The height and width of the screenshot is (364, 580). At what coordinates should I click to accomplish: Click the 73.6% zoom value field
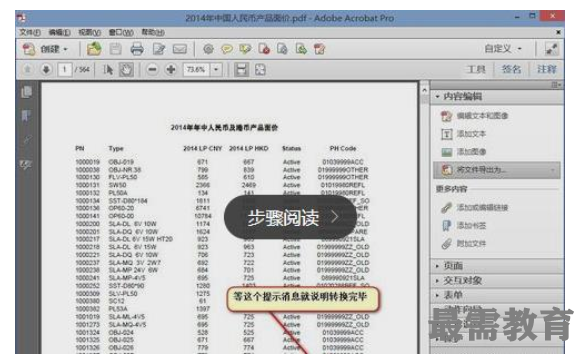tap(196, 69)
